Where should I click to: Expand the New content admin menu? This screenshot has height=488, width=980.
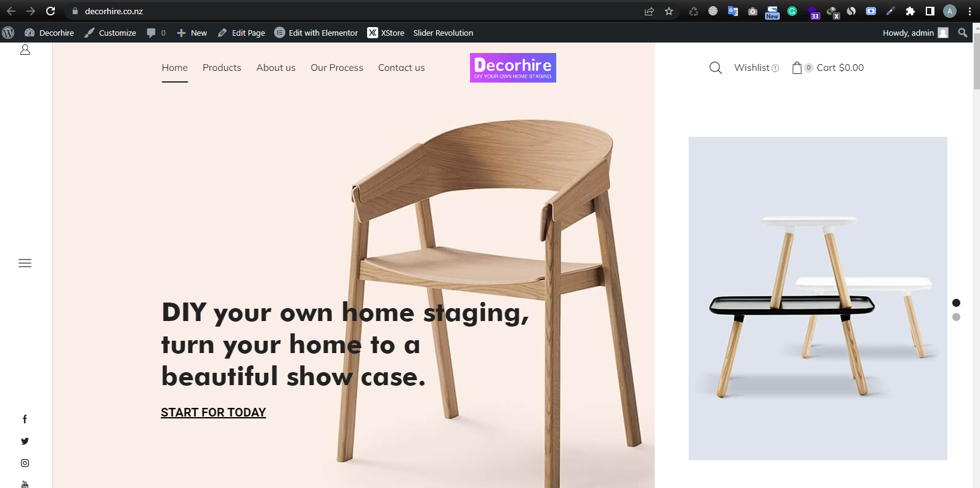click(192, 33)
